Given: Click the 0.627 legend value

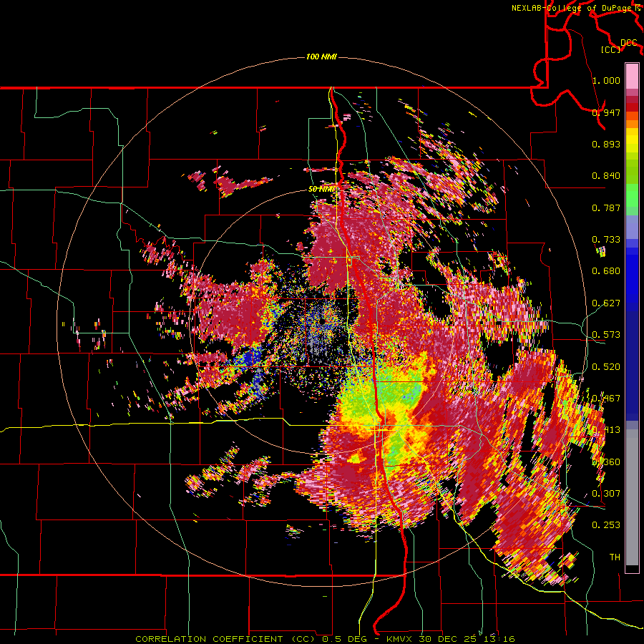Looking at the screenshot, I should (606, 303).
